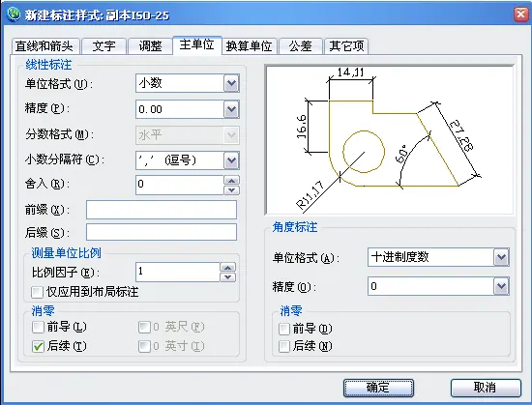Decrease the 舍入 value with down arrow
Image resolution: width=532 pixels, height=405 pixels.
[232, 189]
